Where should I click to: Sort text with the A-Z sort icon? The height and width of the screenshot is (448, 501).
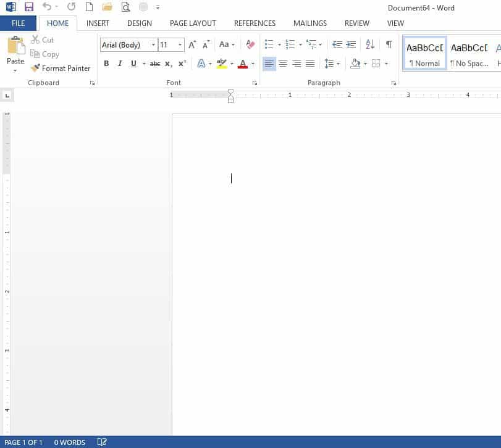[x=370, y=44]
